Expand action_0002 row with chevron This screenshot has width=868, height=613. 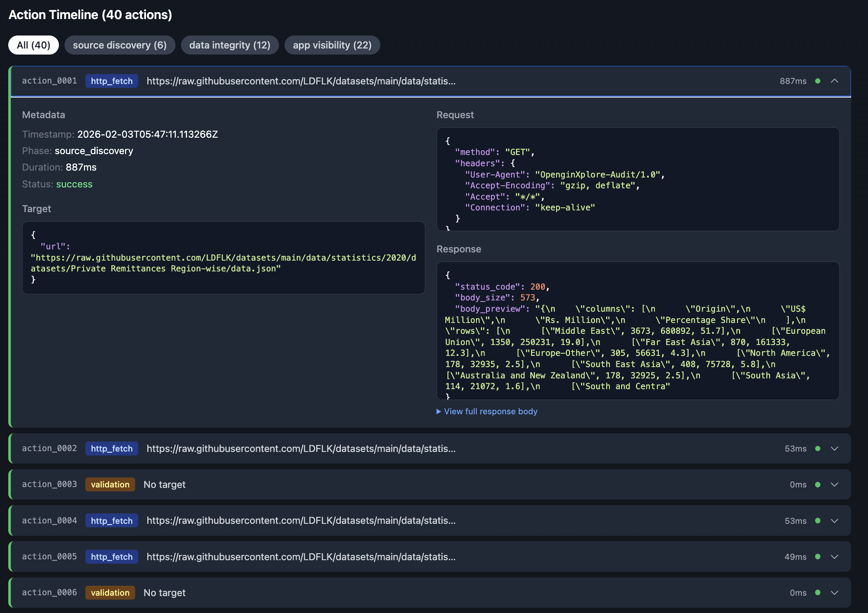point(834,448)
